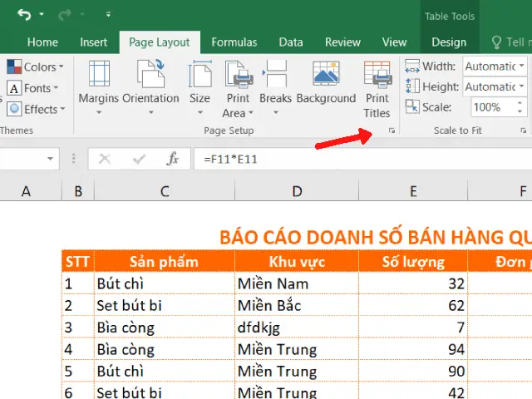
Task: Click the Height icon in Scale to Fit
Action: click(x=412, y=86)
